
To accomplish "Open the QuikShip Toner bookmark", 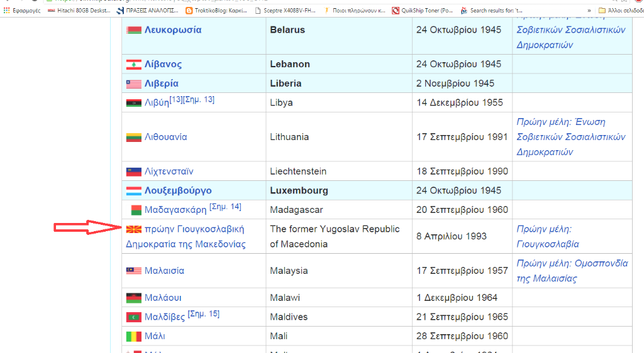I will [423, 11].
